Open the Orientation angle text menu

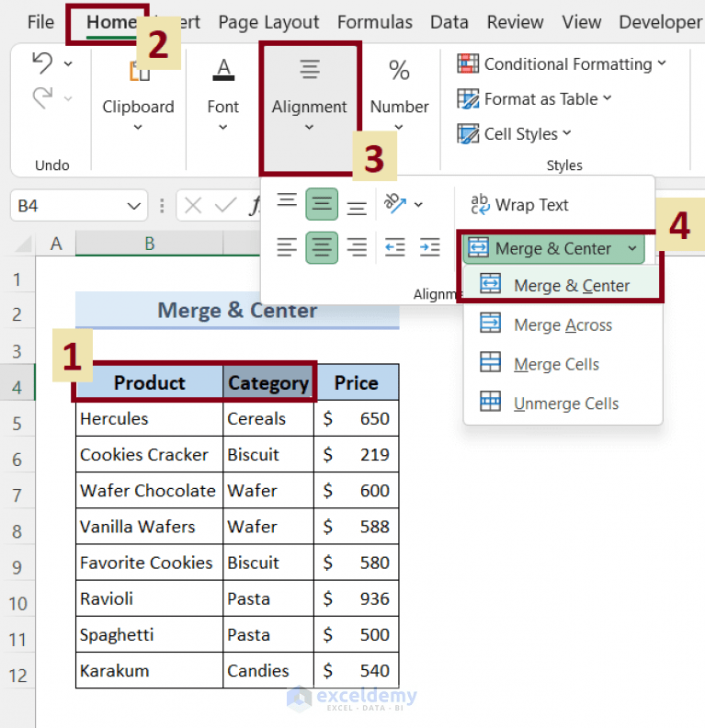[x=404, y=204]
